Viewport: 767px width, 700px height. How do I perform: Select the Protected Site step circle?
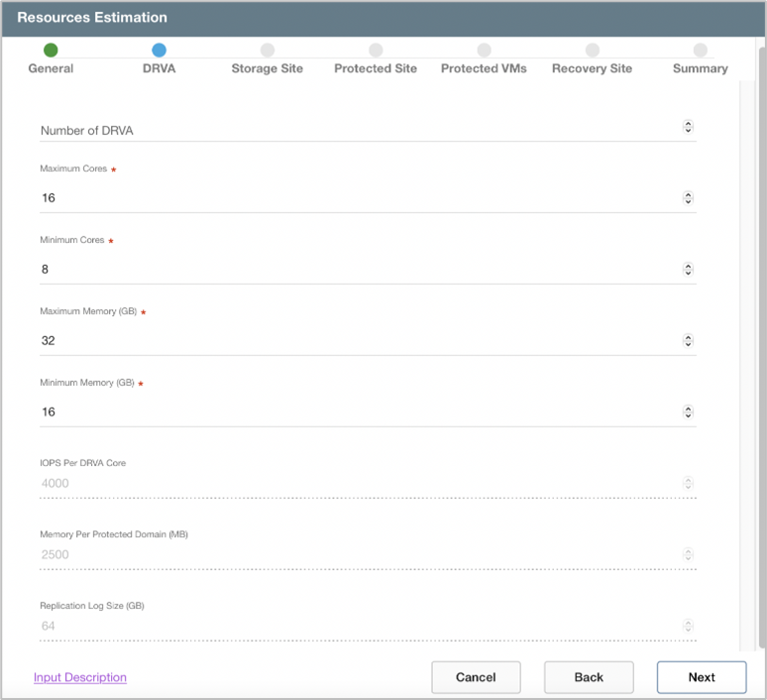tap(376, 50)
